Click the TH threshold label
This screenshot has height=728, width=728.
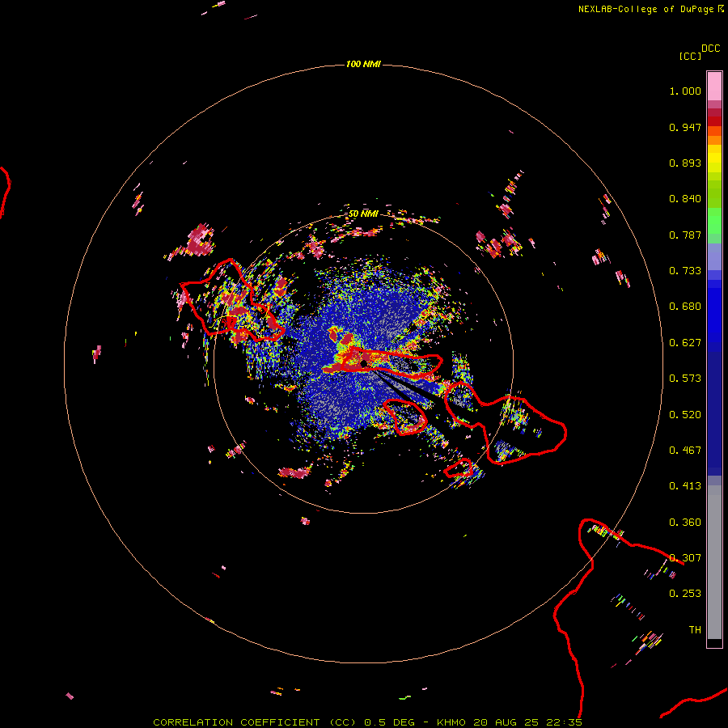coord(695,630)
